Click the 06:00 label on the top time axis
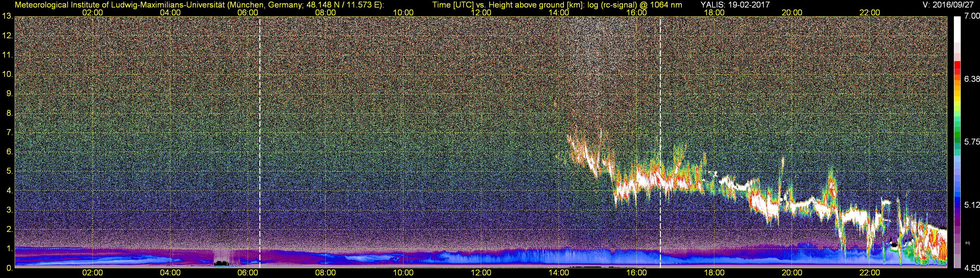This screenshot has width=980, height=278. coord(248,12)
